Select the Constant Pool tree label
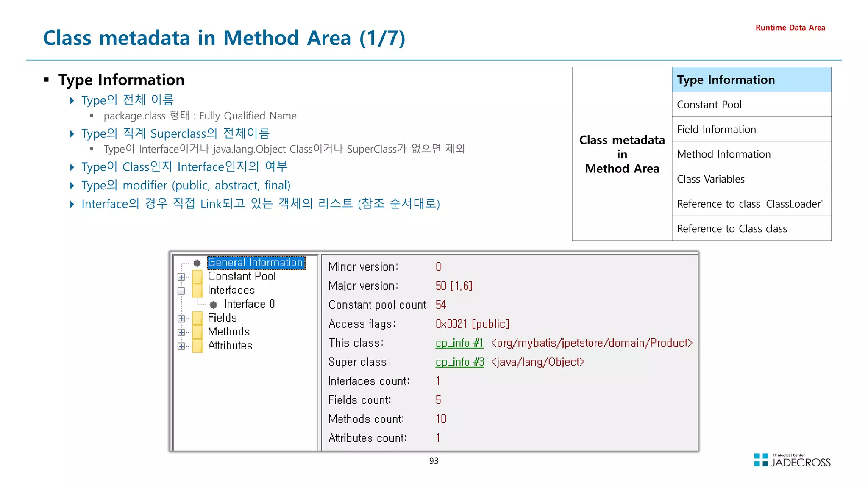The image size is (868, 488). 242,277
